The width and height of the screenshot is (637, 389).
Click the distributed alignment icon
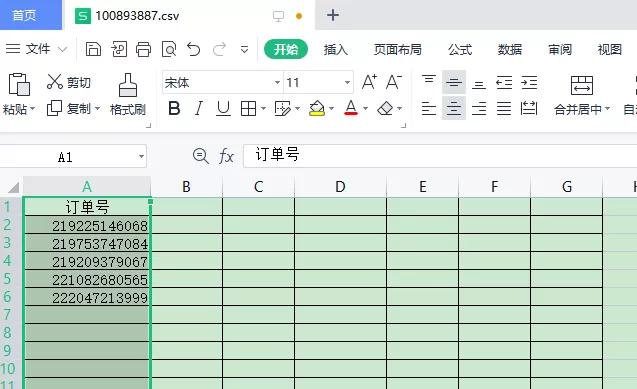coord(529,108)
